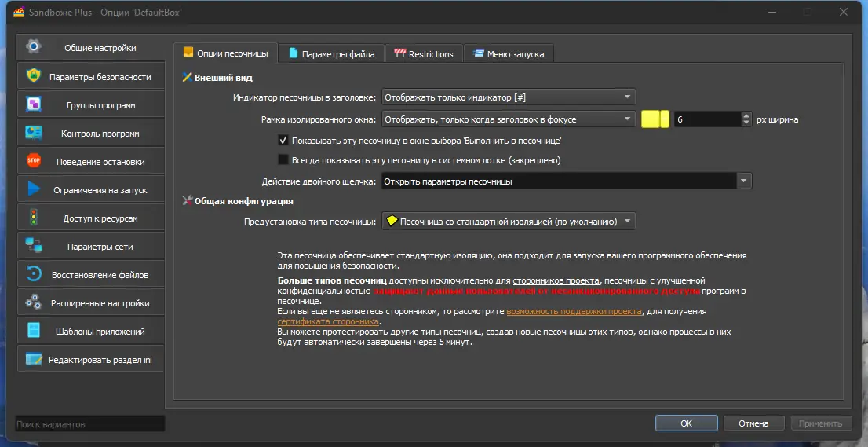Enable 'Всегда показывать эту песочницу в системном лотке'

click(x=283, y=159)
